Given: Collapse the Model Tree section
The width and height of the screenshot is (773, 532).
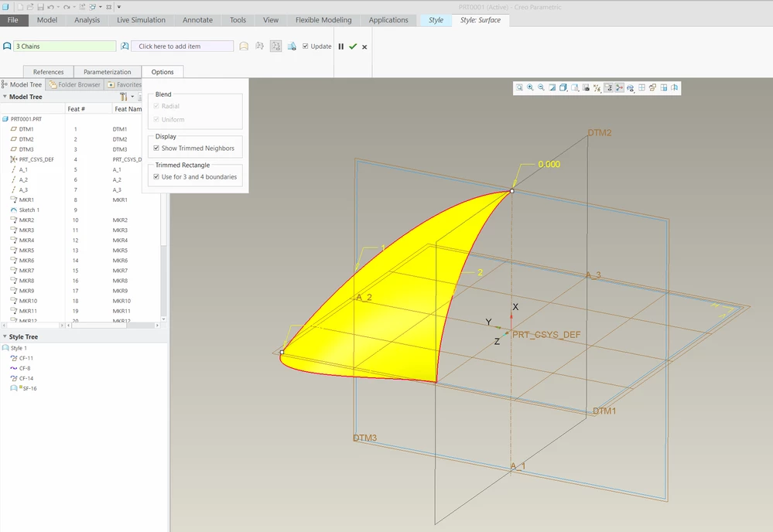Looking at the screenshot, I should (5, 97).
